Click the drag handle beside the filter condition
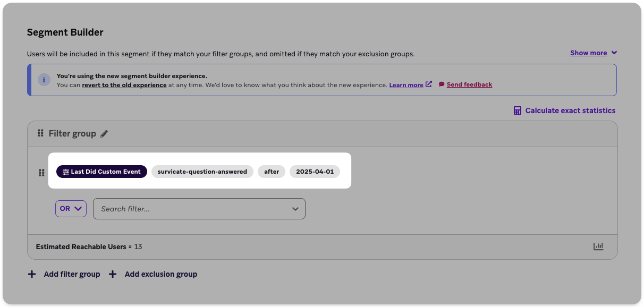 tap(40, 172)
